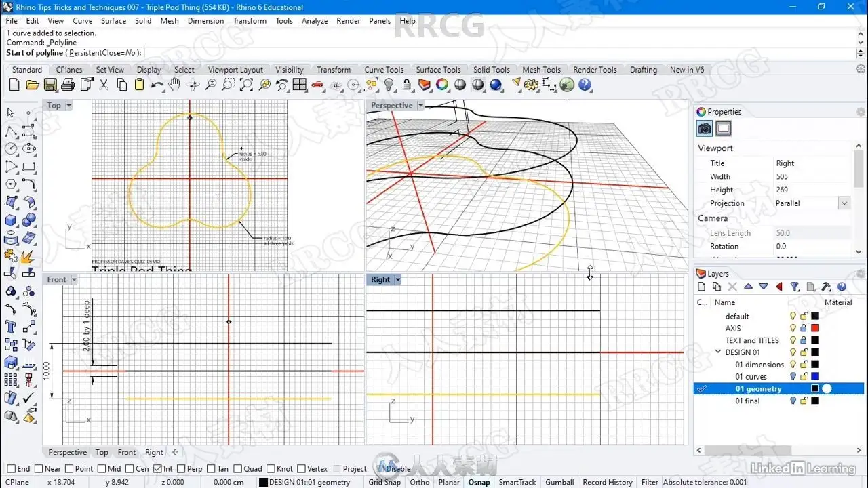Enable the Perp osnap checkbox
Screen dimensions: 868x488
coord(180,468)
